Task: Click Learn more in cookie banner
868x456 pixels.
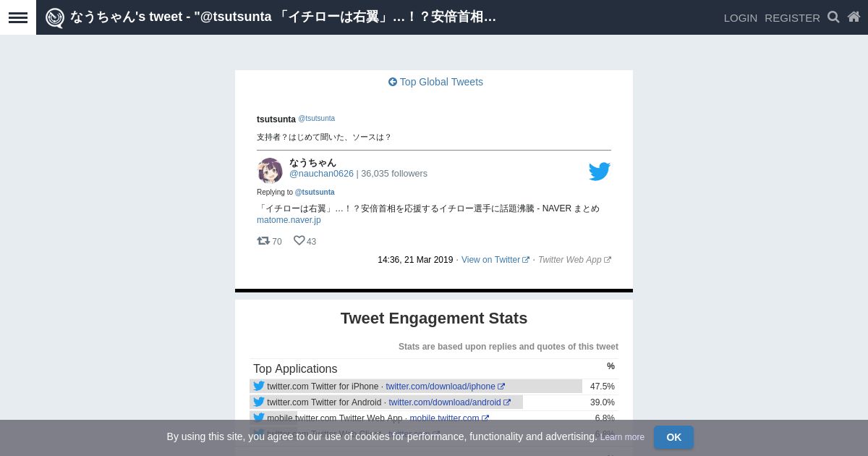Action: pyautogui.click(x=622, y=437)
